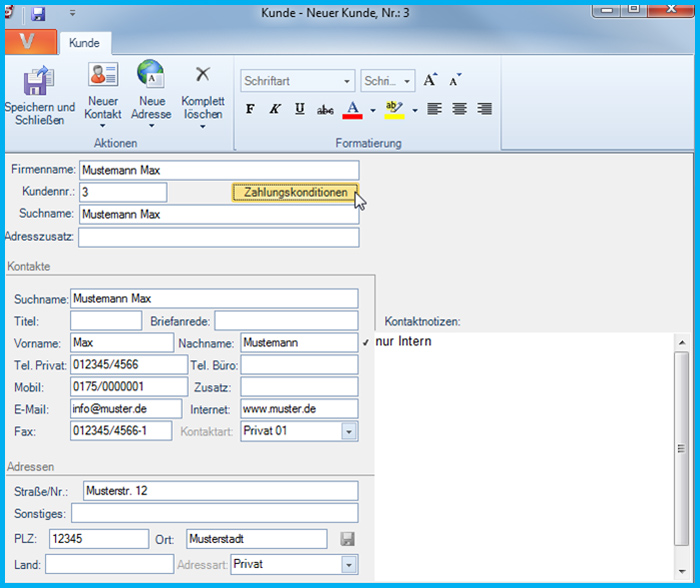Open the font size Schri... dropdown
Viewport: 700px width, 588px height.
tap(407, 81)
